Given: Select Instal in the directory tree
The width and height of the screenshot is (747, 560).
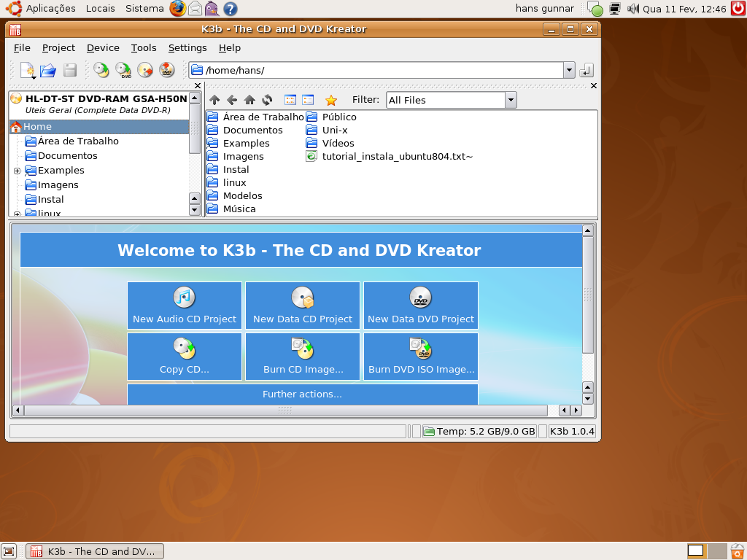Looking at the screenshot, I should click(x=44, y=200).
